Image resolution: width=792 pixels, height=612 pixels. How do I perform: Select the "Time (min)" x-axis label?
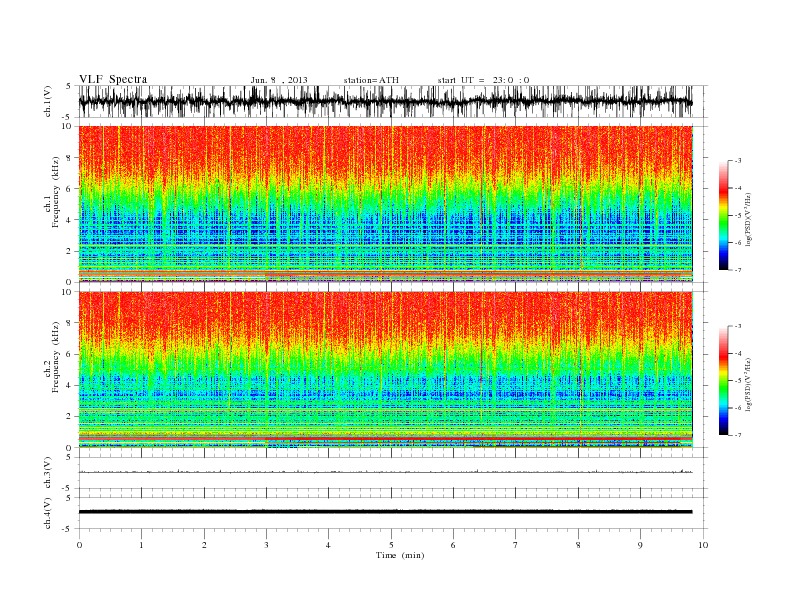click(400, 555)
